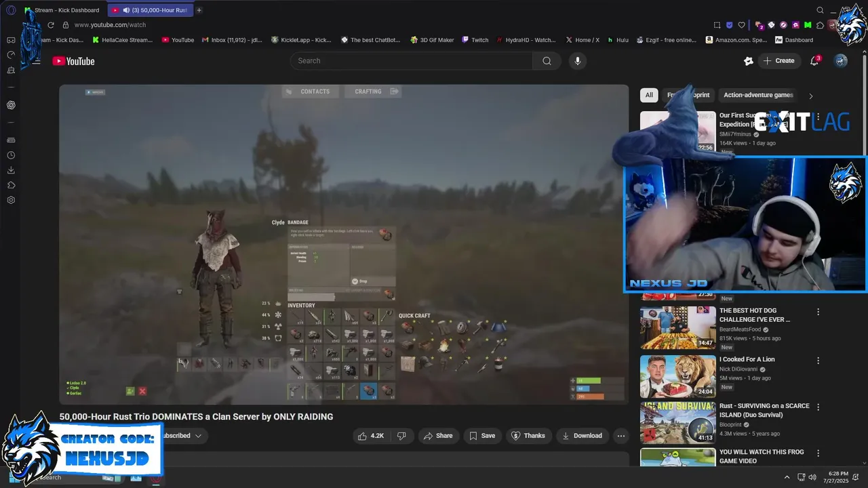Open a new browser tab
Screen dimensions: 868x488
coord(199,10)
